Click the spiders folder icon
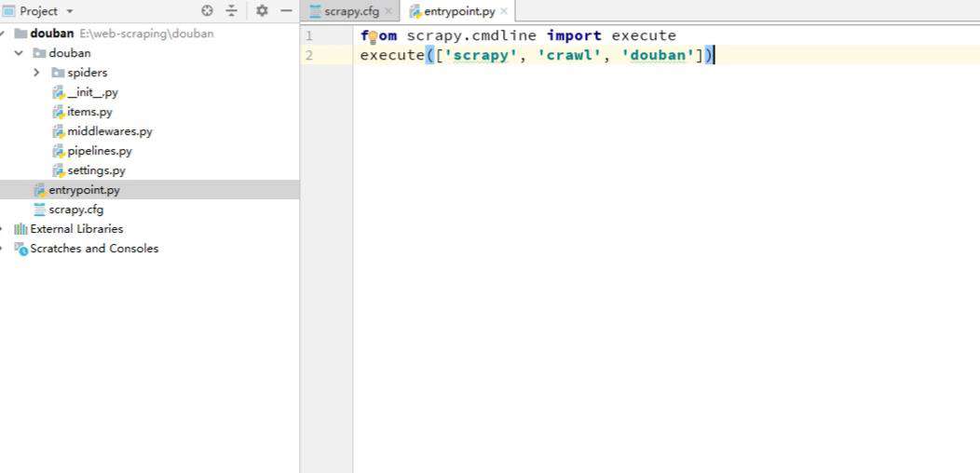The width and height of the screenshot is (980, 473). (x=58, y=73)
